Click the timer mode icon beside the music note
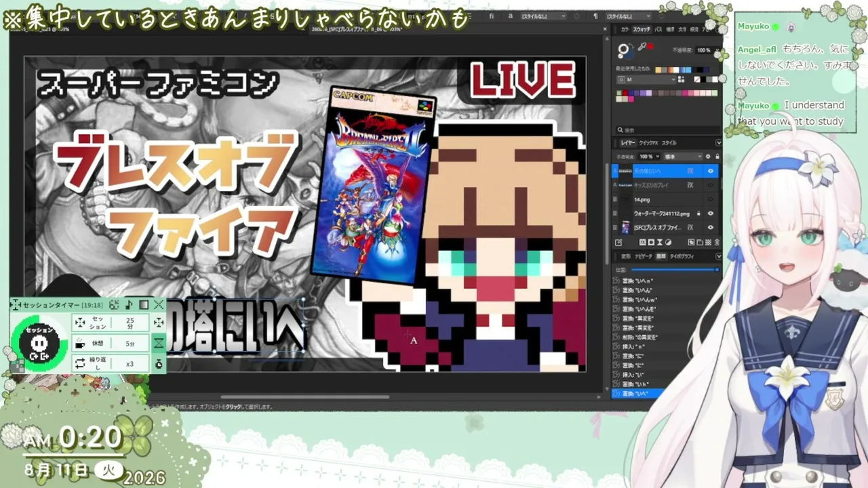868x488 pixels. click(114, 305)
